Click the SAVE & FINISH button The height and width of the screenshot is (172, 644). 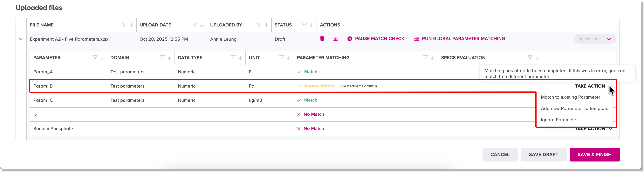point(594,154)
